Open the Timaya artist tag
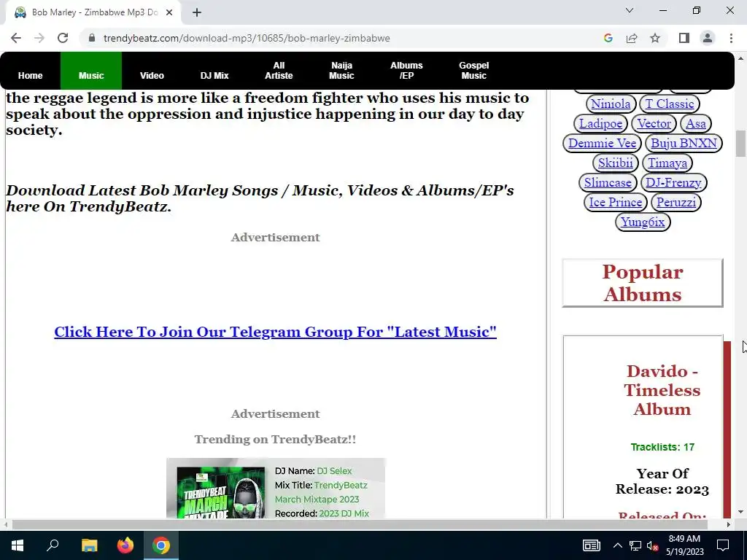 (x=667, y=163)
